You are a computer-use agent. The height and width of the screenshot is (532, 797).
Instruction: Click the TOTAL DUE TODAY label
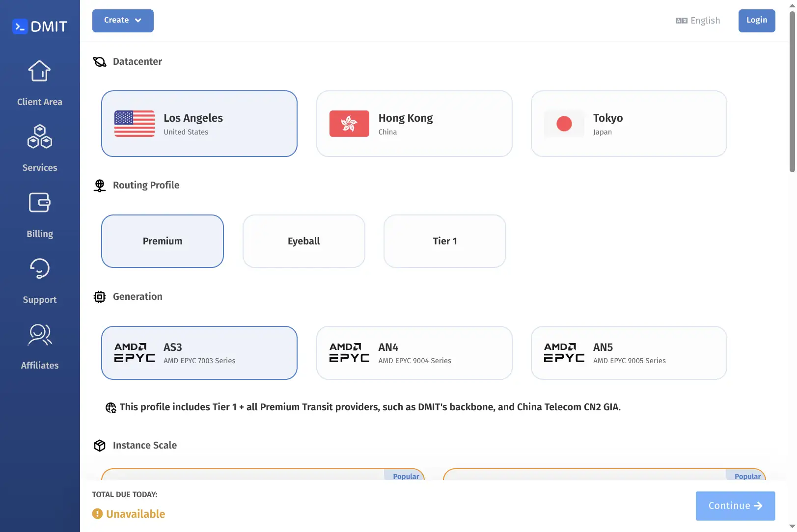125,495
